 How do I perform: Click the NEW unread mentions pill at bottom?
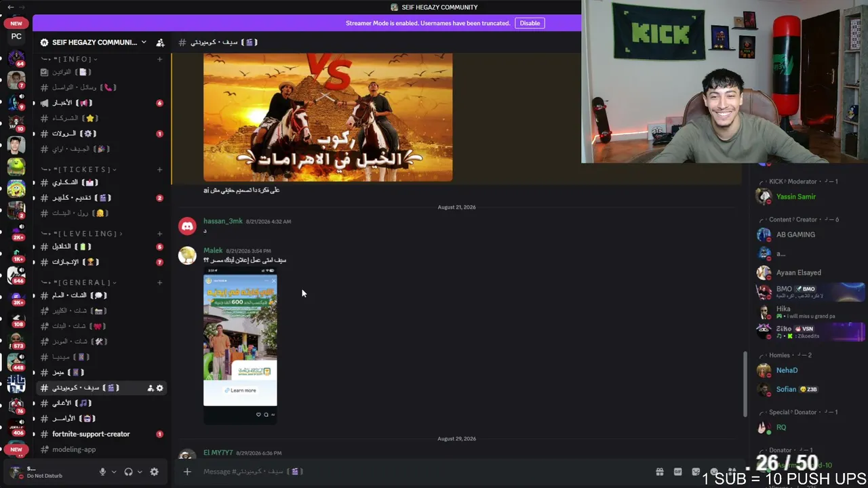(16, 449)
